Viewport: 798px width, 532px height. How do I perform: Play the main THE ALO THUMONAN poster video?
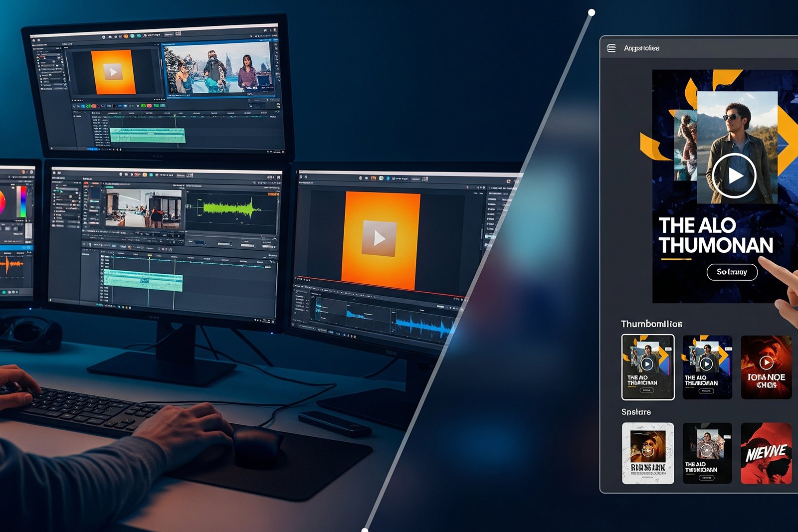click(x=734, y=176)
